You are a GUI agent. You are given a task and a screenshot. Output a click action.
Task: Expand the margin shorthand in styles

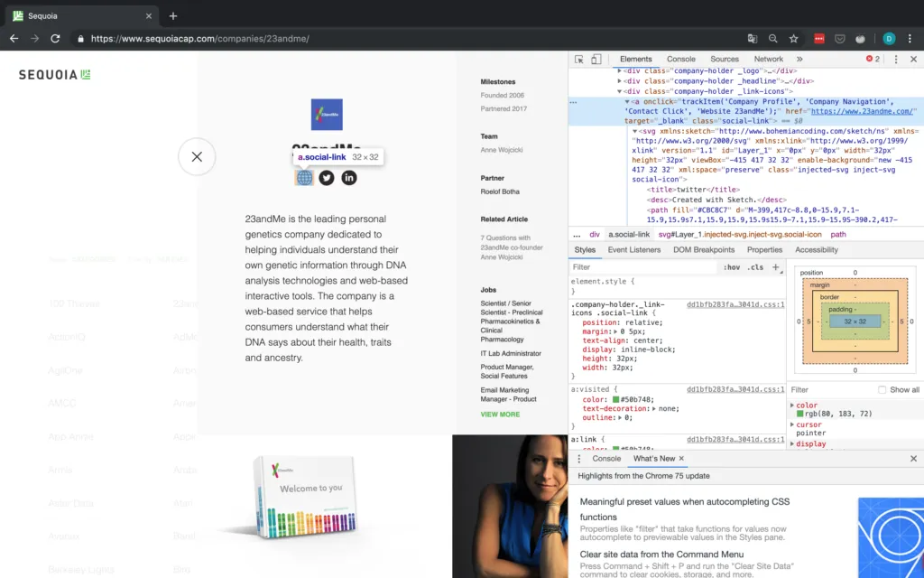pyautogui.click(x=615, y=331)
